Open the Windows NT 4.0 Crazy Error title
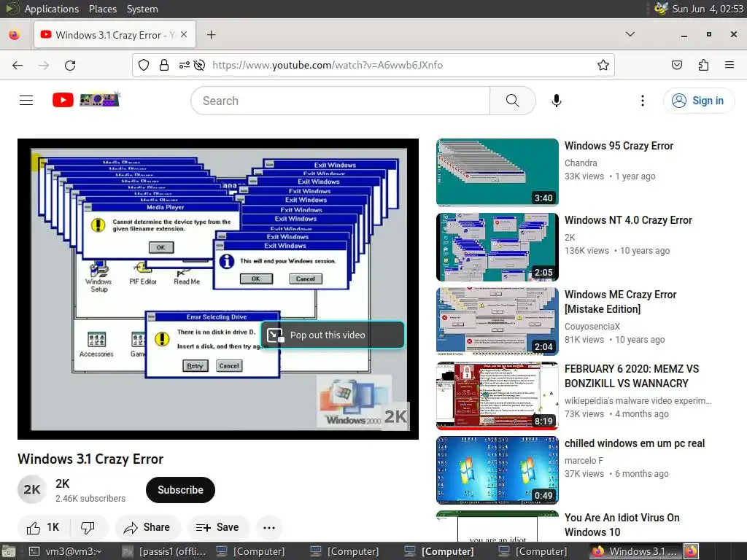 (628, 220)
